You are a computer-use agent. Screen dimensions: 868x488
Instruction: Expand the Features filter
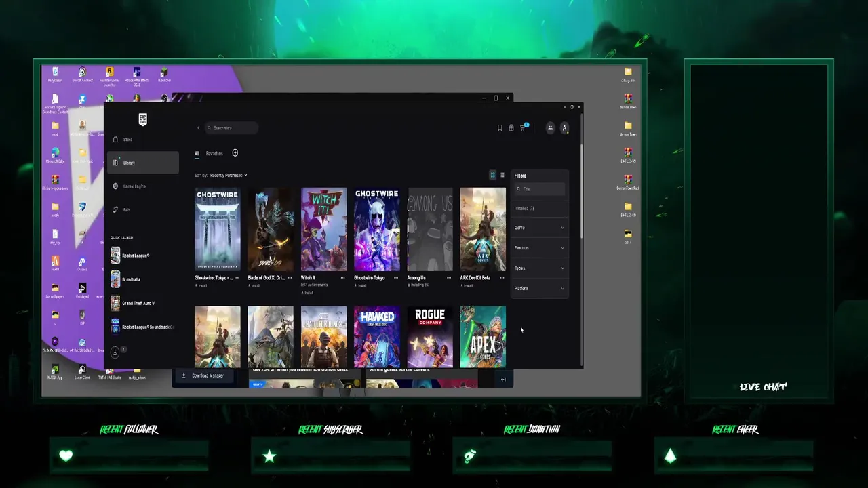(x=540, y=248)
